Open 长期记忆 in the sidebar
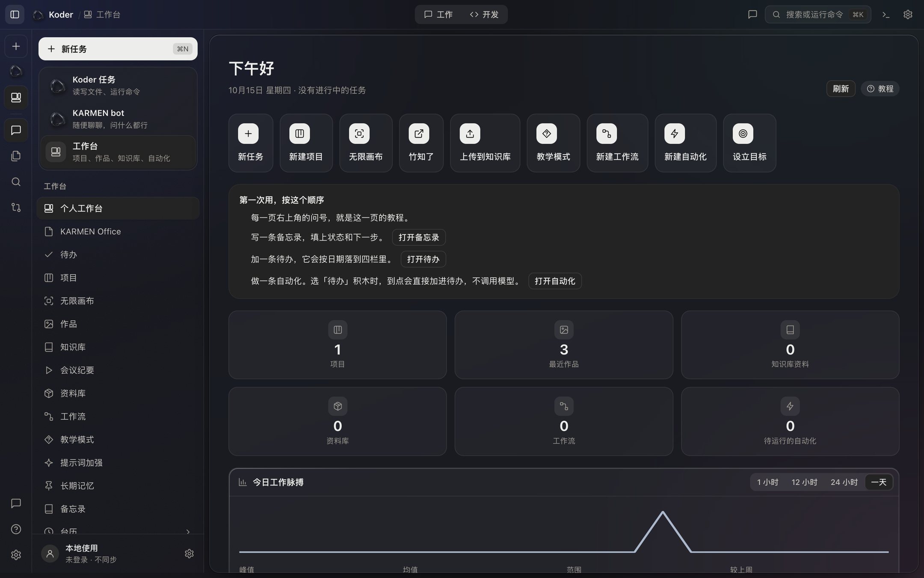This screenshot has height=578, width=924. click(x=118, y=486)
